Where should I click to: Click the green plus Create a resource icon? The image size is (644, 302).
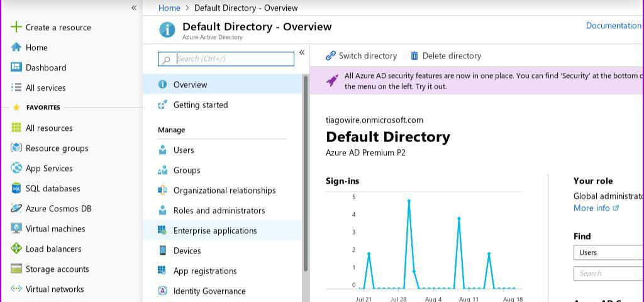16,27
